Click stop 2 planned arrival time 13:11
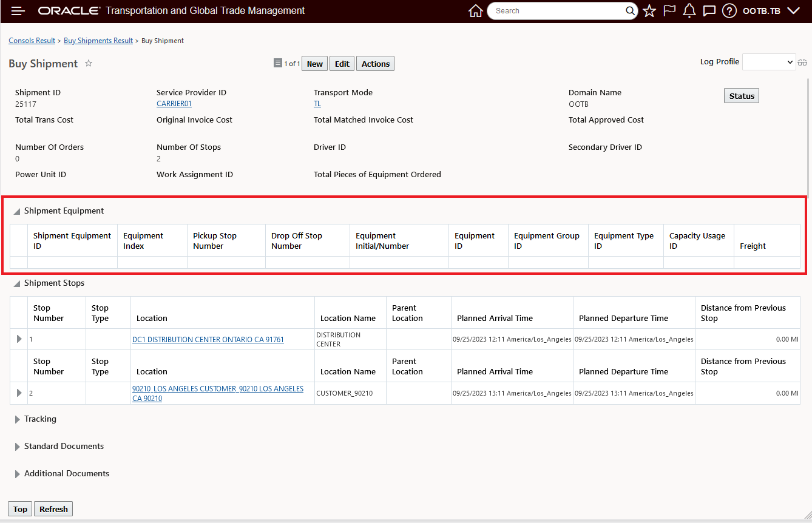The height and width of the screenshot is (523, 812). (512, 393)
